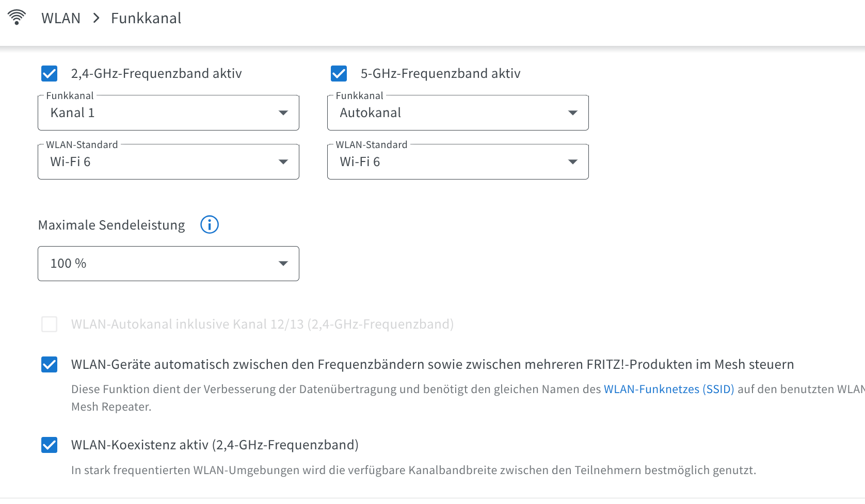Uncheck WLAN-Koexistenz aktiv checkbox
This screenshot has height=504, width=865.
coord(50,445)
